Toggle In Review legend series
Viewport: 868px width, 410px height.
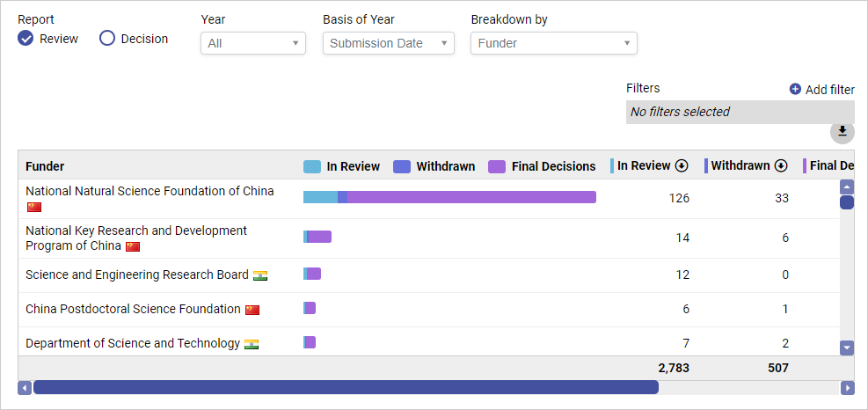pos(342,166)
